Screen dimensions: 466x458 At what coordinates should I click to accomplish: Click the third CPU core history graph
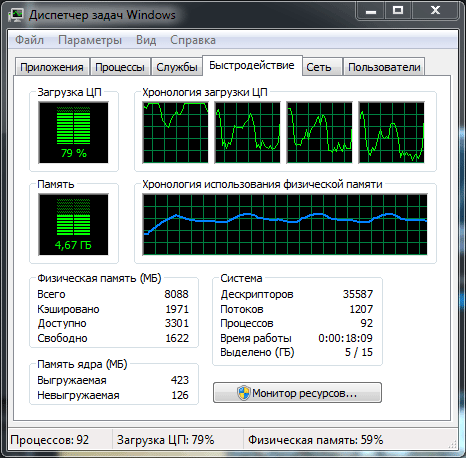[x=319, y=133]
